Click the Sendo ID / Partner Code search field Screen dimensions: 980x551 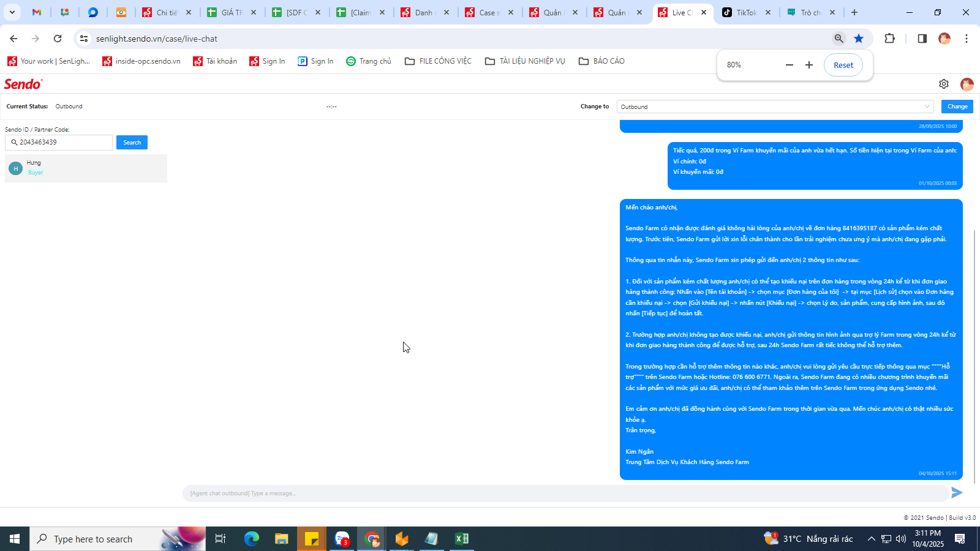(x=59, y=142)
